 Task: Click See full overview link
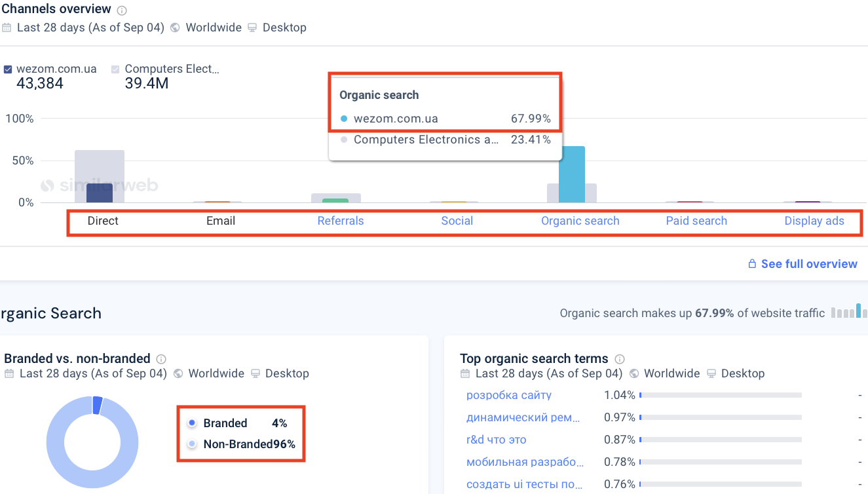point(809,264)
